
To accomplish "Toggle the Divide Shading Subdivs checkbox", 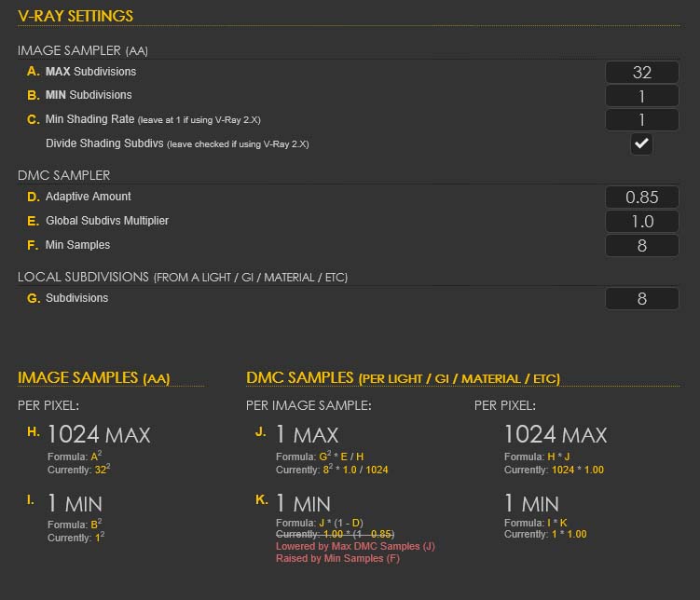I will pyautogui.click(x=641, y=143).
